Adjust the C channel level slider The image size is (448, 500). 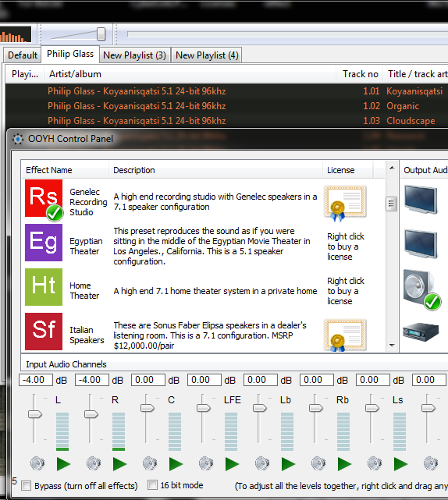(147, 408)
